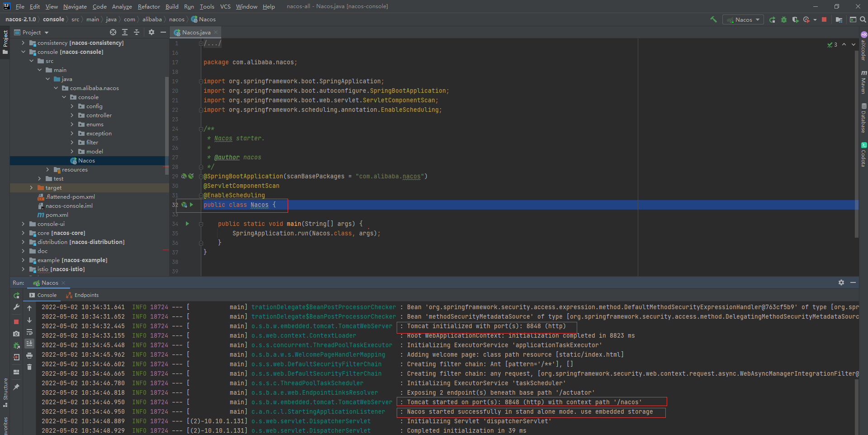Click the alibaba breadcrumb in navigation bar
Image resolution: width=868 pixels, height=435 pixels.
[152, 19]
